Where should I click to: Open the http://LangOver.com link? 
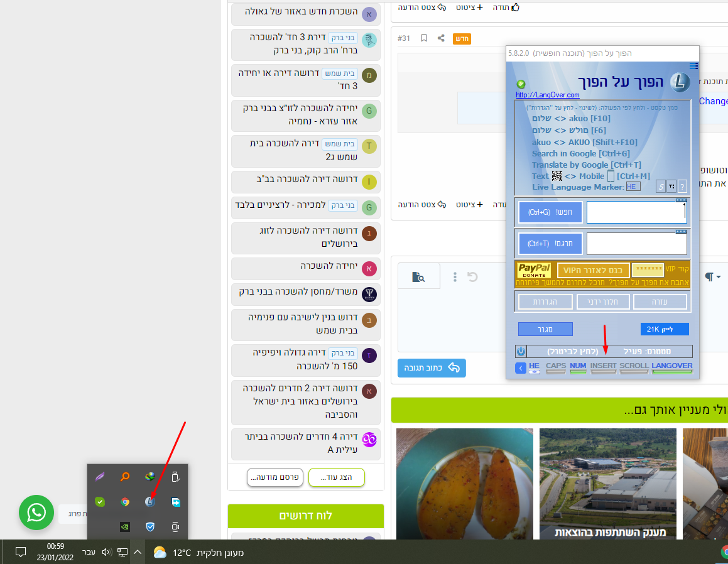(547, 95)
